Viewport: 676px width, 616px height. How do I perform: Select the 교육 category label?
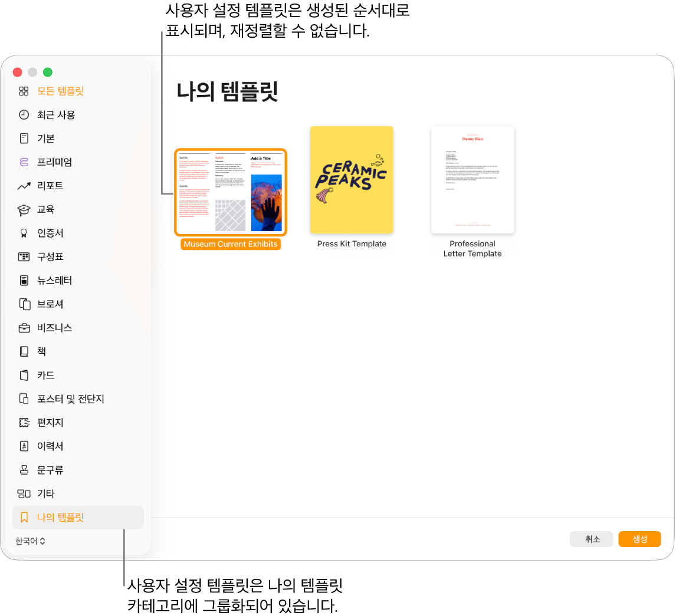click(45, 209)
